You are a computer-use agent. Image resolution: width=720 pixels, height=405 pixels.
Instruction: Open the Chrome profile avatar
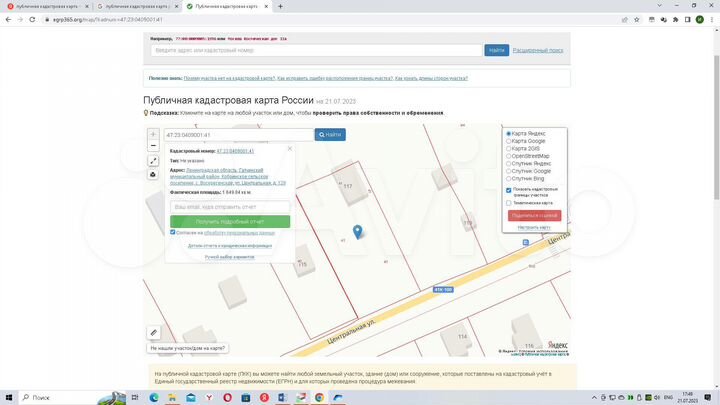(699, 20)
